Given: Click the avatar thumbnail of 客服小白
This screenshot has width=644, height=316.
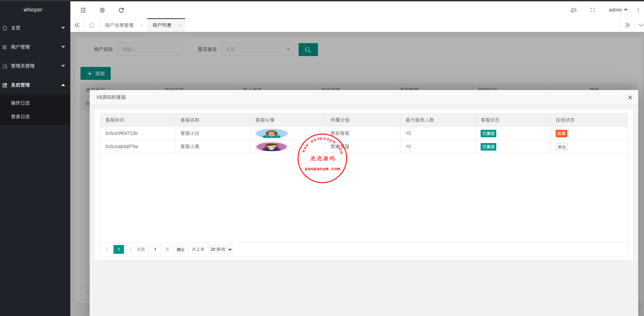Looking at the screenshot, I should (x=271, y=134).
